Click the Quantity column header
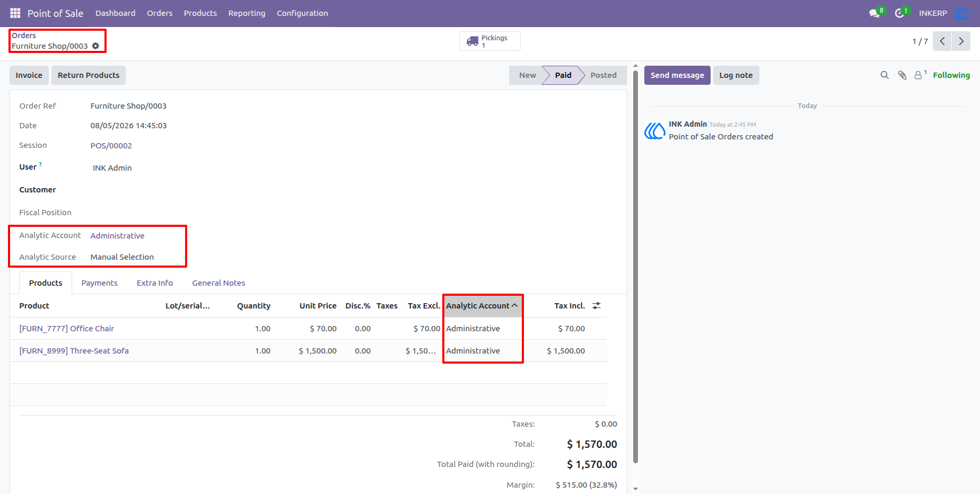The image size is (980, 494). [253, 306]
